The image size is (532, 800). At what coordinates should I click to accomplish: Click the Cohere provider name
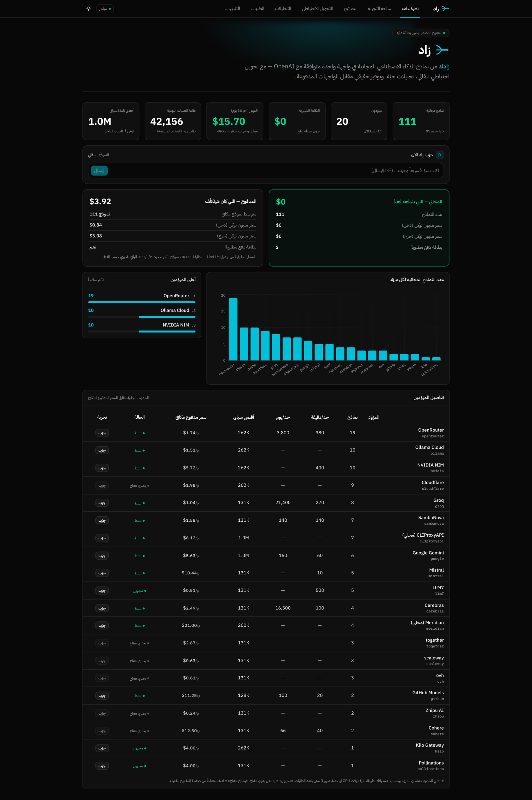click(436, 728)
